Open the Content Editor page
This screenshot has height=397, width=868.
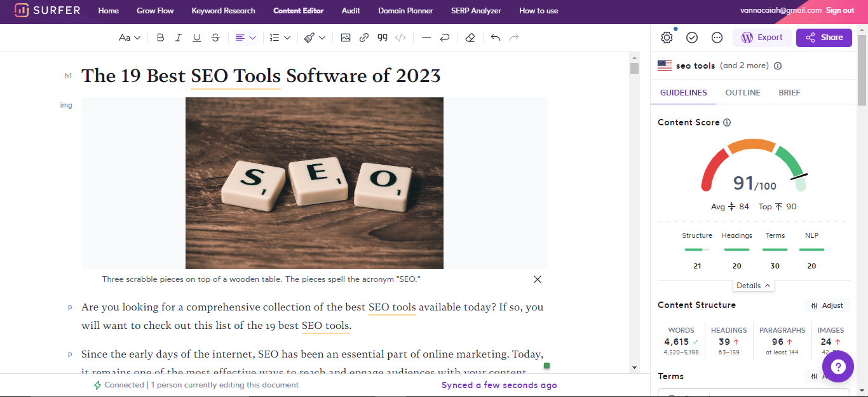point(298,11)
